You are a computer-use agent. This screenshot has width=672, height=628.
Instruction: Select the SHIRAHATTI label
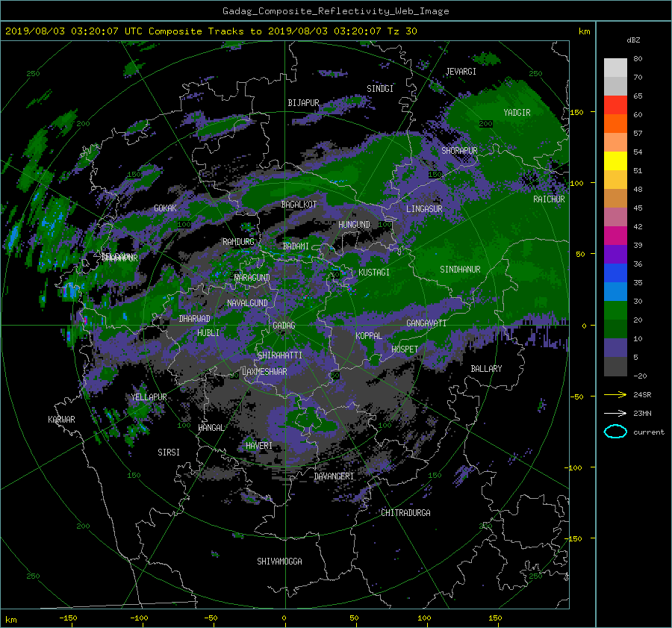coord(280,355)
